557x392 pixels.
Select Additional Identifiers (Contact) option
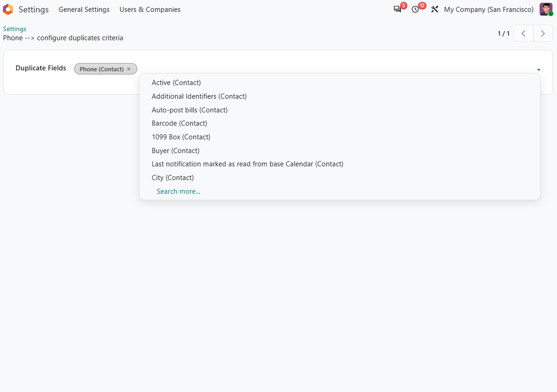click(x=340, y=96)
